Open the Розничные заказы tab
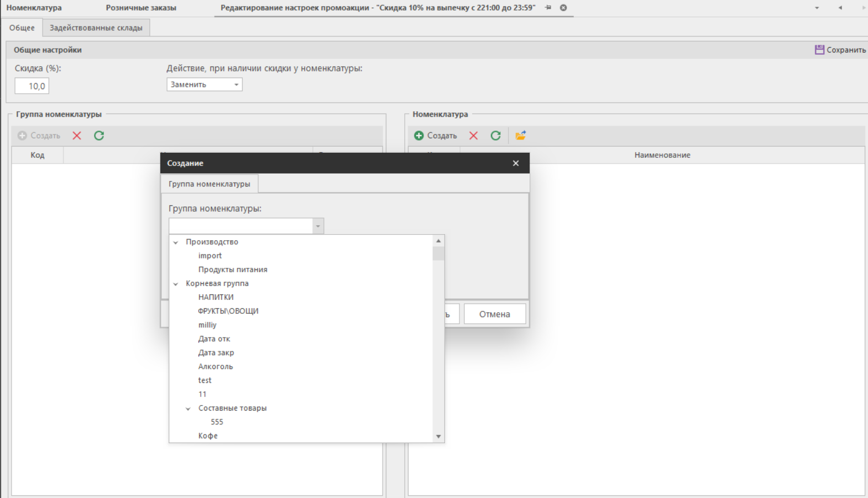 coord(141,8)
